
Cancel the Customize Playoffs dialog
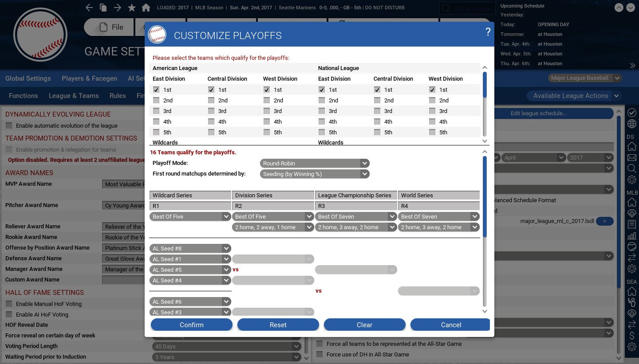coord(451,325)
